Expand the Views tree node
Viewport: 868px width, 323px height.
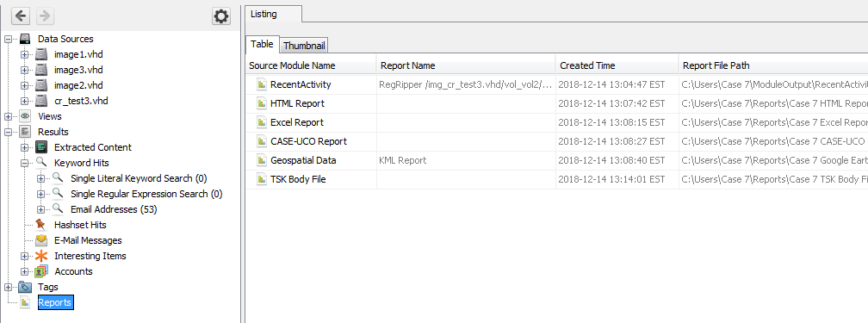(8, 116)
